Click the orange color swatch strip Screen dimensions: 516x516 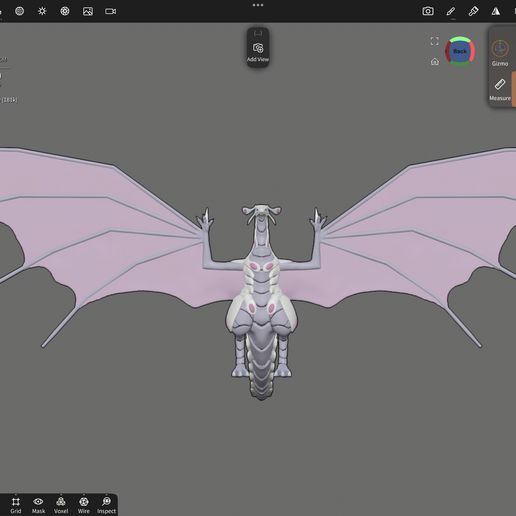coord(514,89)
